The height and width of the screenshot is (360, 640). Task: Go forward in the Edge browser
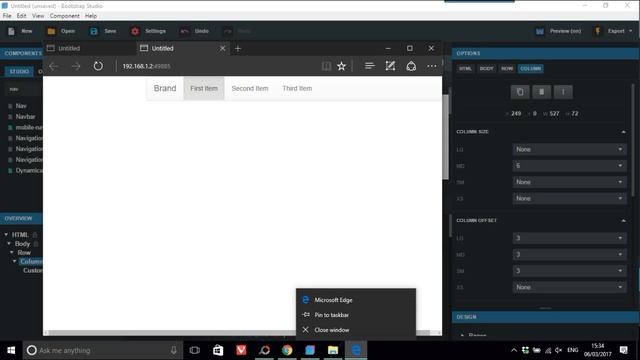pyautogui.click(x=76, y=66)
